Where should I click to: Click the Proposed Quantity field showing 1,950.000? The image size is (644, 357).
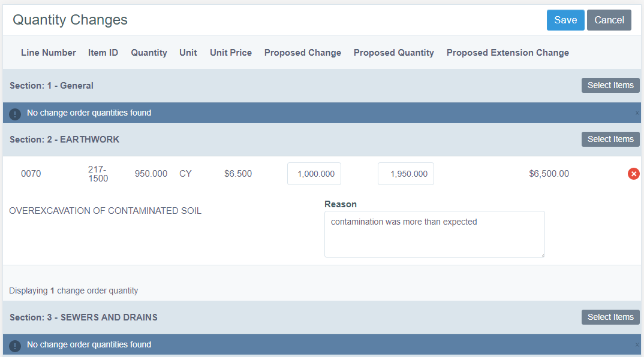coord(405,174)
